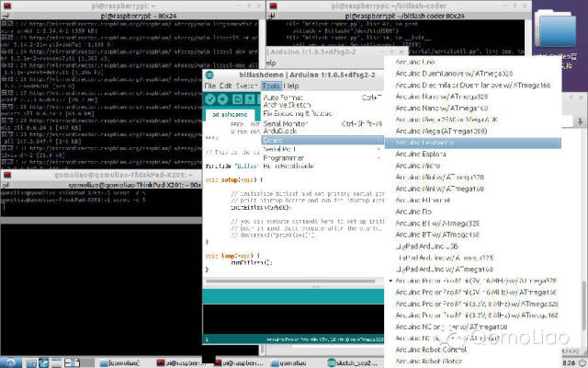Open the start menu icon on the taskbar
588x368 pixels.
[10, 362]
